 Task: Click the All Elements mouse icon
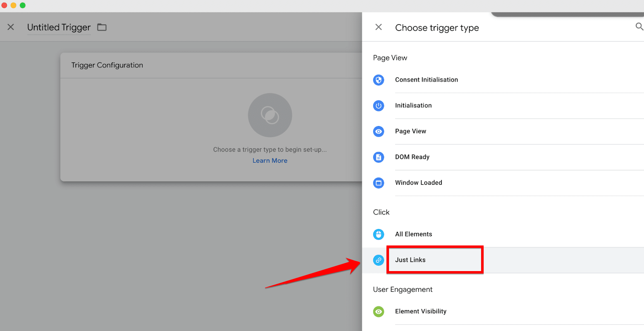click(378, 234)
